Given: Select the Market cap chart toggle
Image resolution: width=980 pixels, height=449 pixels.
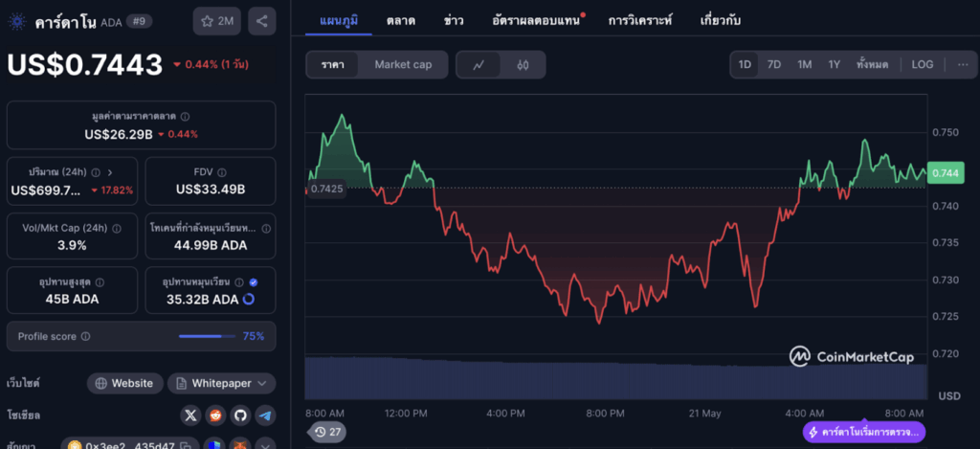Looking at the screenshot, I should point(402,65).
